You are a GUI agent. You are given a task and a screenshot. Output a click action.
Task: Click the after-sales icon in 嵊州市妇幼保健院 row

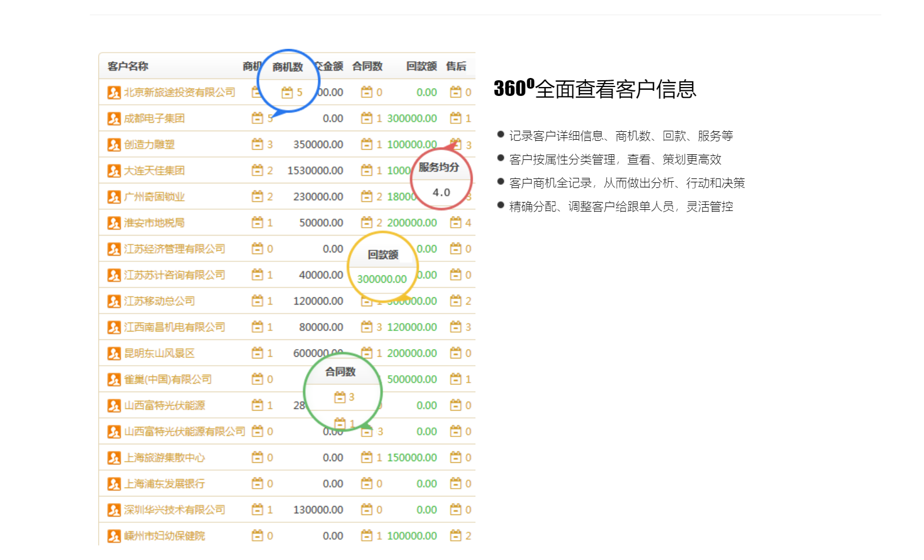pyautogui.click(x=456, y=536)
